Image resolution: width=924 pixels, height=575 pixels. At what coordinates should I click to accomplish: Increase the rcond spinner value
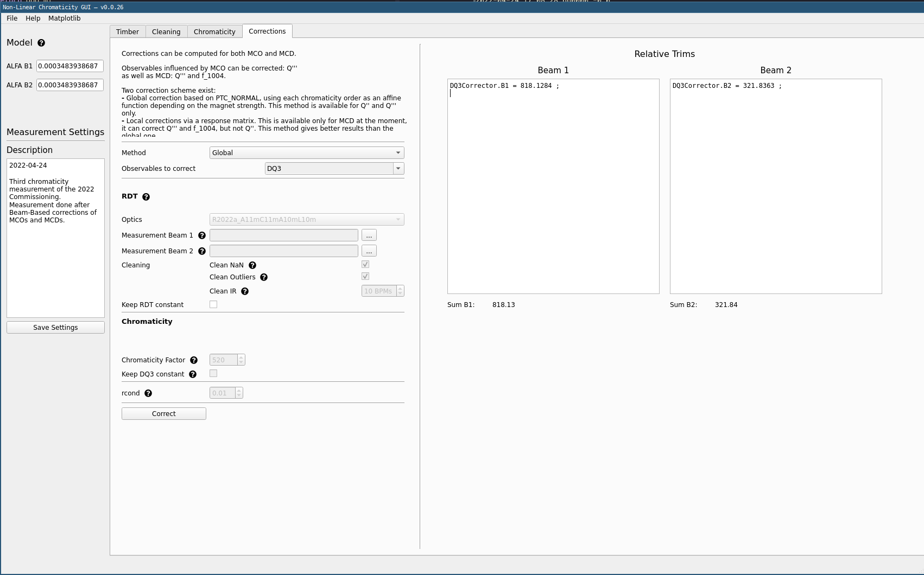(239, 391)
